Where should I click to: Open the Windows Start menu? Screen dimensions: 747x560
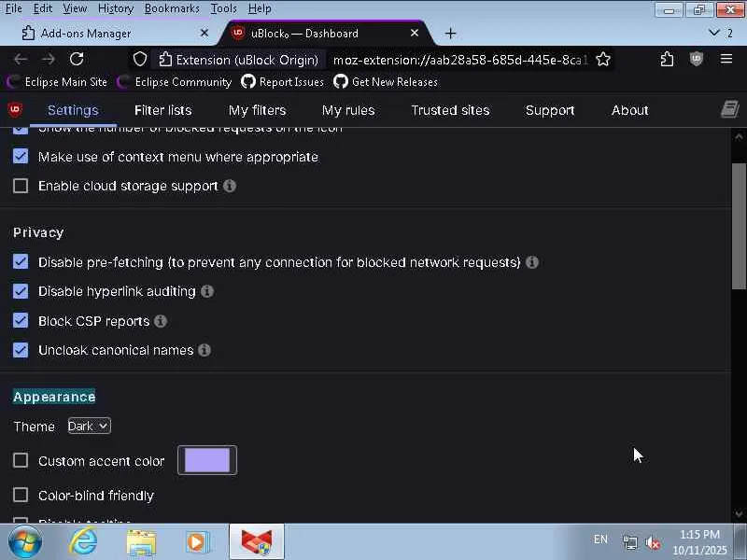[25, 542]
